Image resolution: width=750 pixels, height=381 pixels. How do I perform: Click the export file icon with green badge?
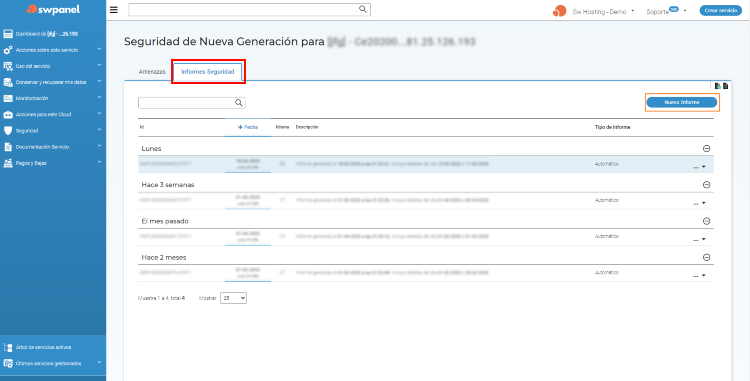pyautogui.click(x=718, y=86)
